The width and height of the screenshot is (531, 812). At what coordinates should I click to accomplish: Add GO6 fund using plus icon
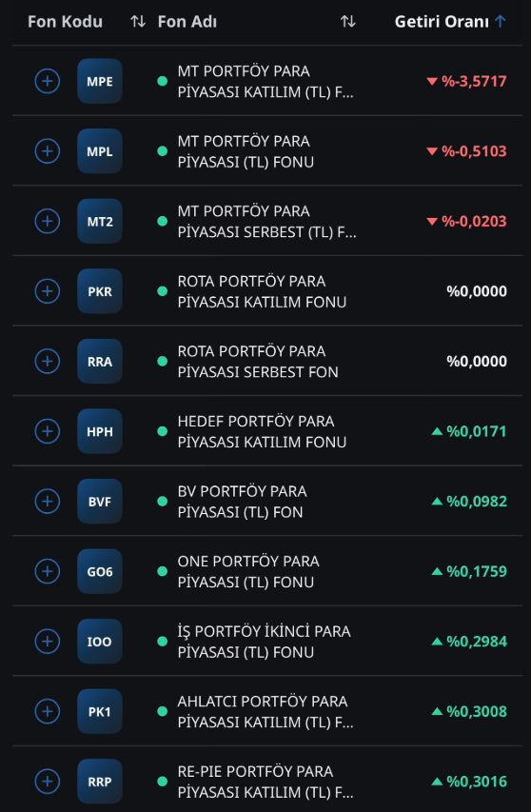[47, 571]
